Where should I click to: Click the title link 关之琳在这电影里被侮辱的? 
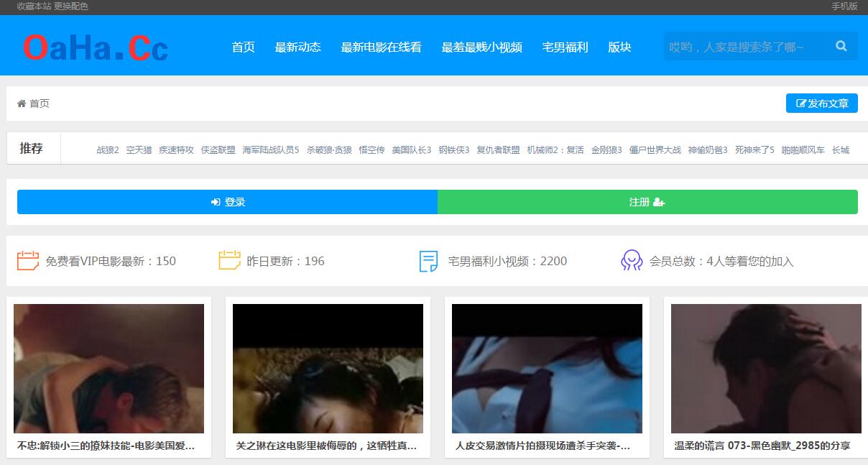coord(327,446)
